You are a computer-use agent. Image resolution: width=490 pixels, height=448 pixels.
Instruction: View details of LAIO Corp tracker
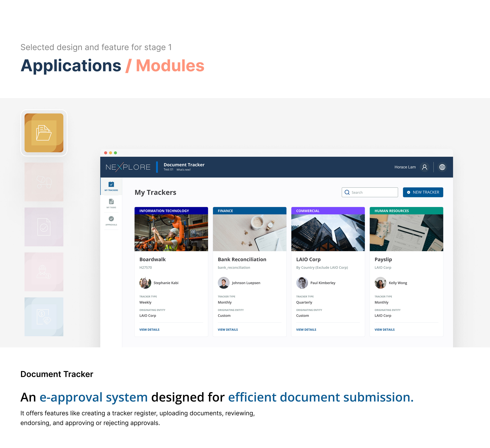306,330
